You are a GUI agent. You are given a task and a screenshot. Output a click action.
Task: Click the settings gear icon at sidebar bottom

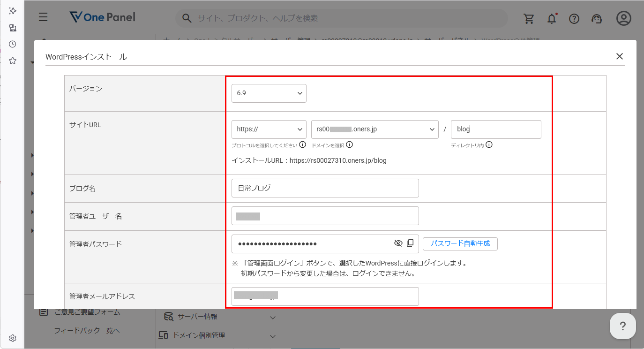point(12,338)
